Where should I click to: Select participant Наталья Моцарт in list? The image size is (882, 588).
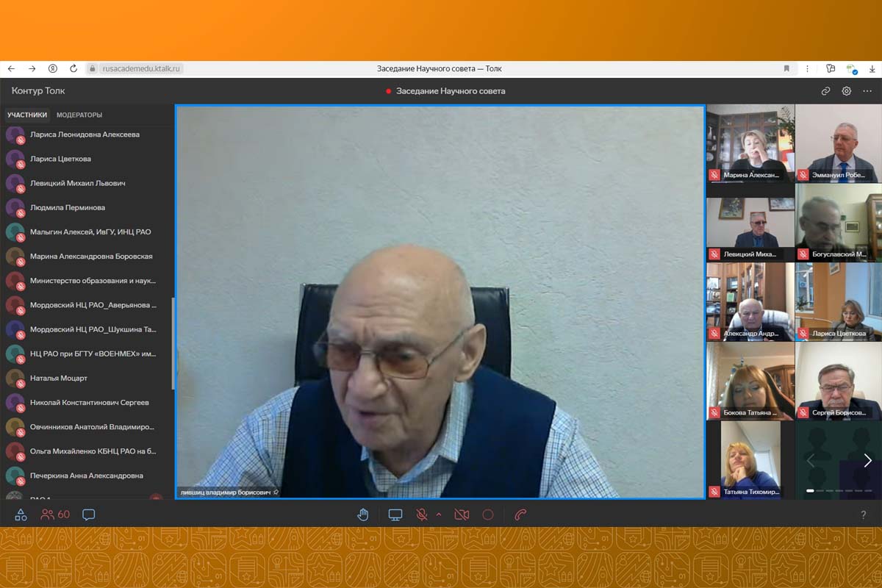[59, 378]
